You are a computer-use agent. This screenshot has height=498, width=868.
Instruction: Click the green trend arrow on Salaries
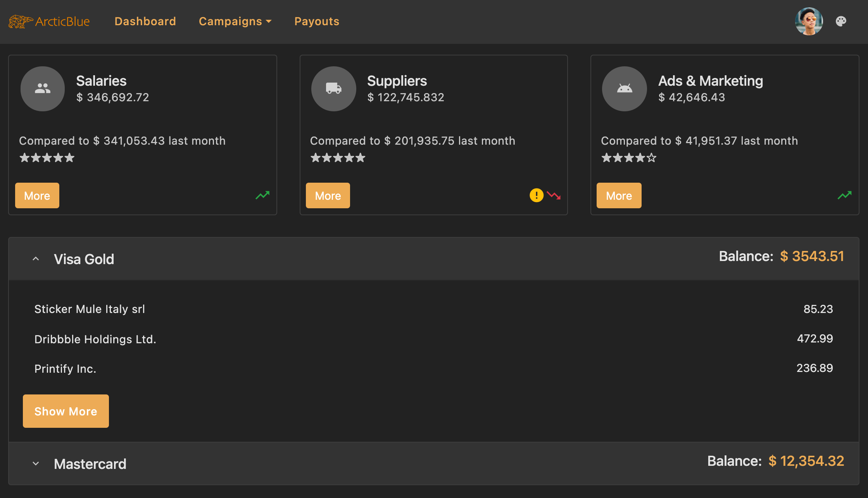(x=262, y=195)
